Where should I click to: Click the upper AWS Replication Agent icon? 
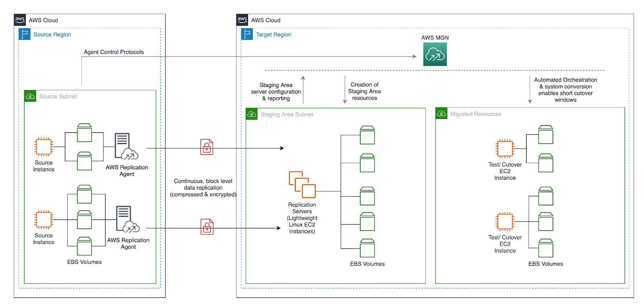(x=126, y=147)
